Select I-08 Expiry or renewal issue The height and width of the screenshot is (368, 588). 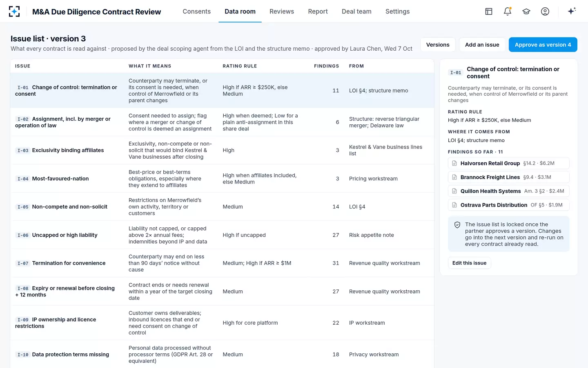(222, 291)
